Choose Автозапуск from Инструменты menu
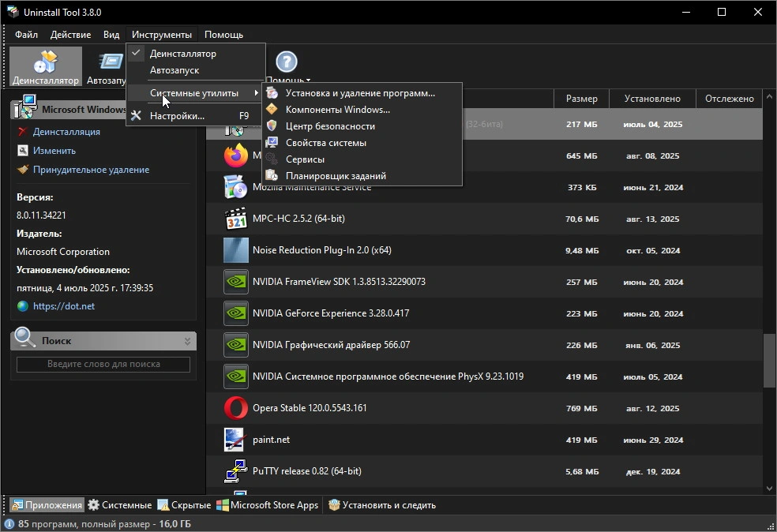The height and width of the screenshot is (532, 777). click(196, 70)
